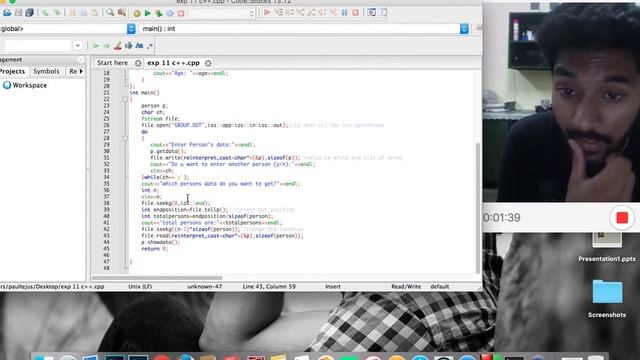Click the search text input field
The width and height of the screenshot is (640, 360).
point(38,46)
